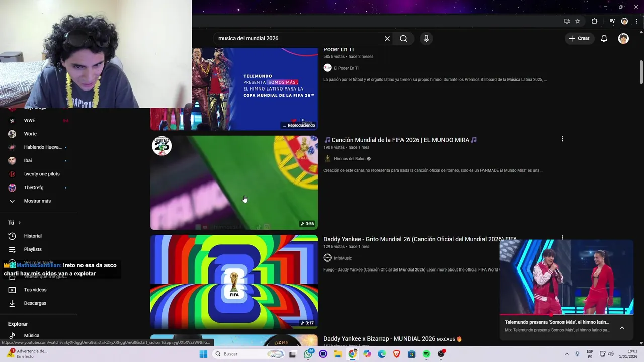Open ESP language switcher
Viewport: 644px width, 362px height.
pyautogui.click(x=590, y=354)
